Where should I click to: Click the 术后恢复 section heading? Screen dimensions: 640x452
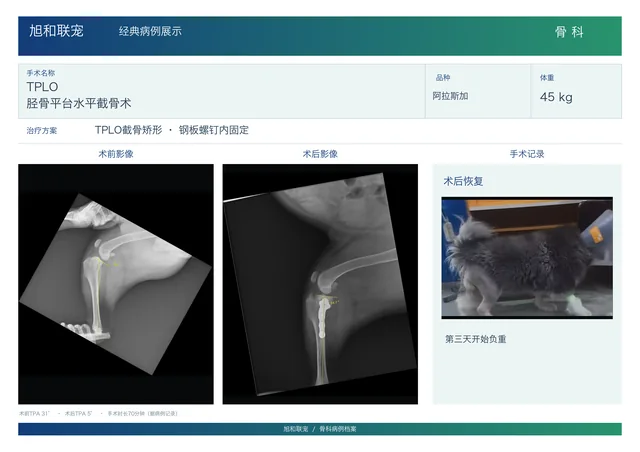coord(463,181)
